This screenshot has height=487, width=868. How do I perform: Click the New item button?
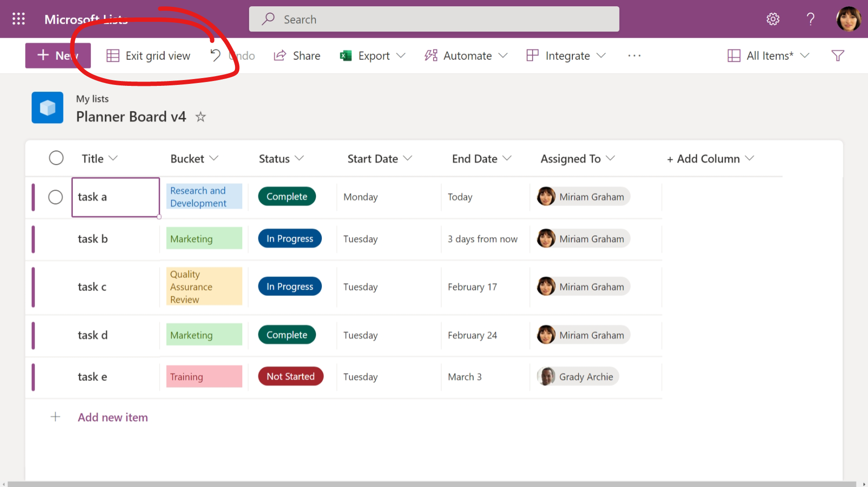(58, 55)
